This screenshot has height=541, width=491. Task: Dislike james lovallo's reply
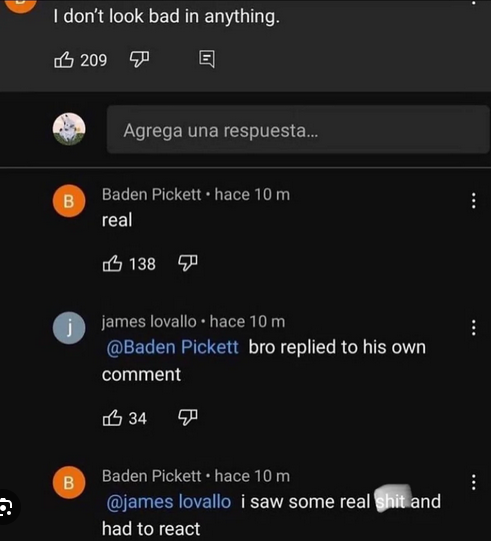tap(188, 417)
